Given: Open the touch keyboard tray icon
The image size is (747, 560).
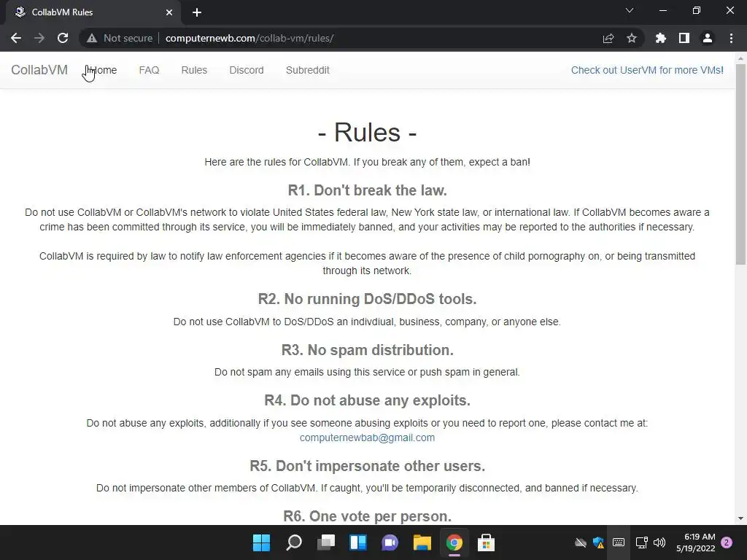Looking at the screenshot, I should coord(619,542).
